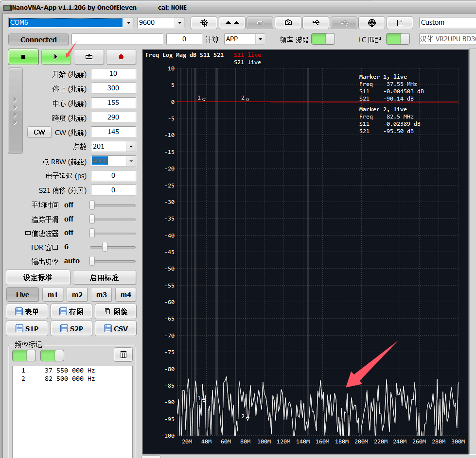Click the red record button

(x=121, y=57)
